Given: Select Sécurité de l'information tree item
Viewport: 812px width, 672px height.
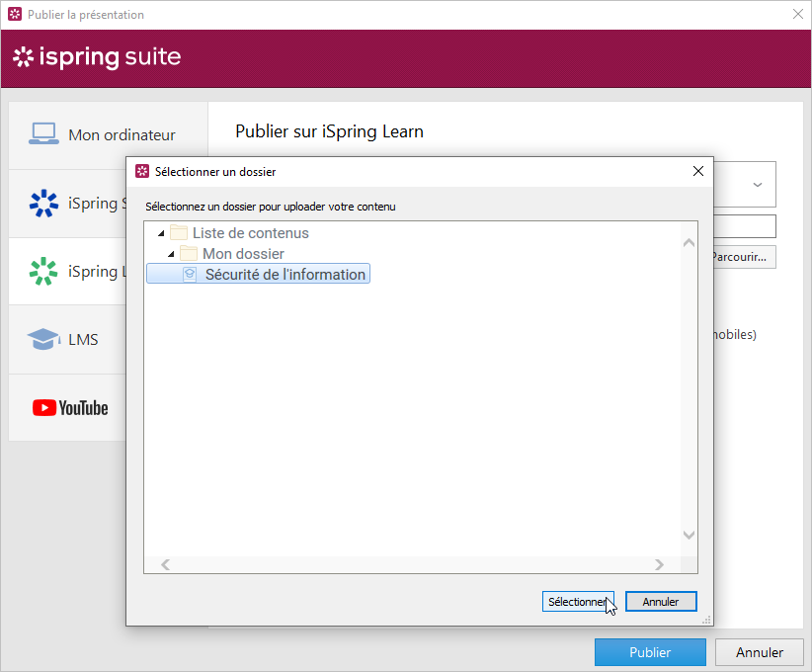Looking at the screenshot, I should coord(284,275).
